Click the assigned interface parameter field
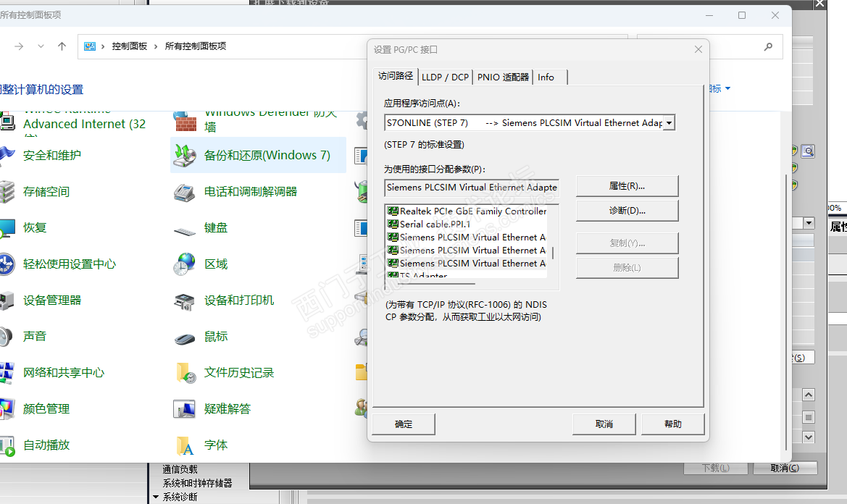 [x=472, y=188]
